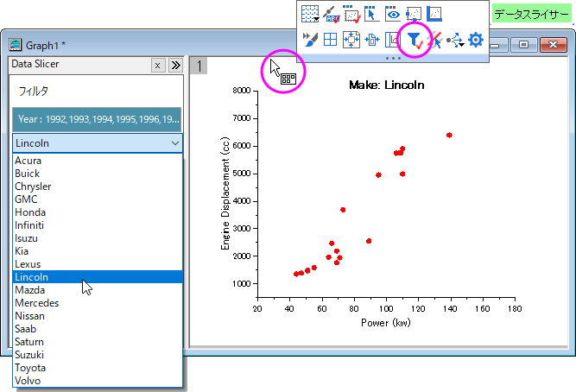576x392 pixels.
Task: Pick the highlighted Lincoln list entry
Action: click(x=98, y=277)
